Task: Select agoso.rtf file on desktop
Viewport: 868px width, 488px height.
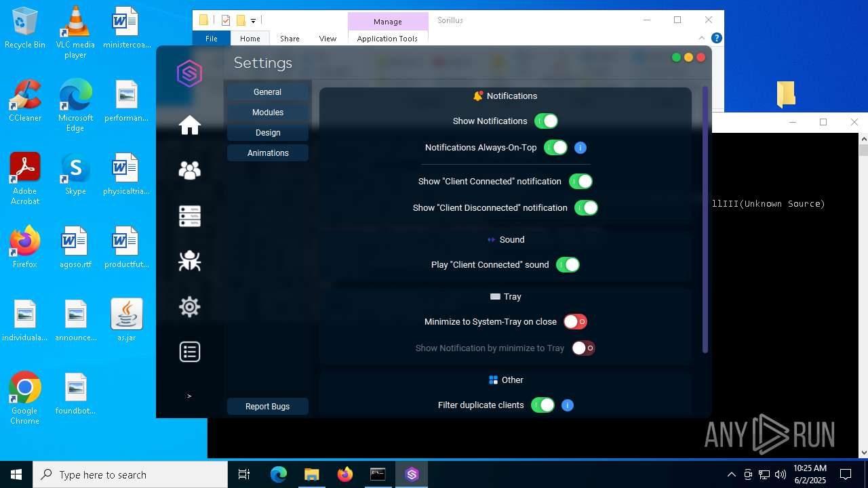Action: (x=75, y=248)
